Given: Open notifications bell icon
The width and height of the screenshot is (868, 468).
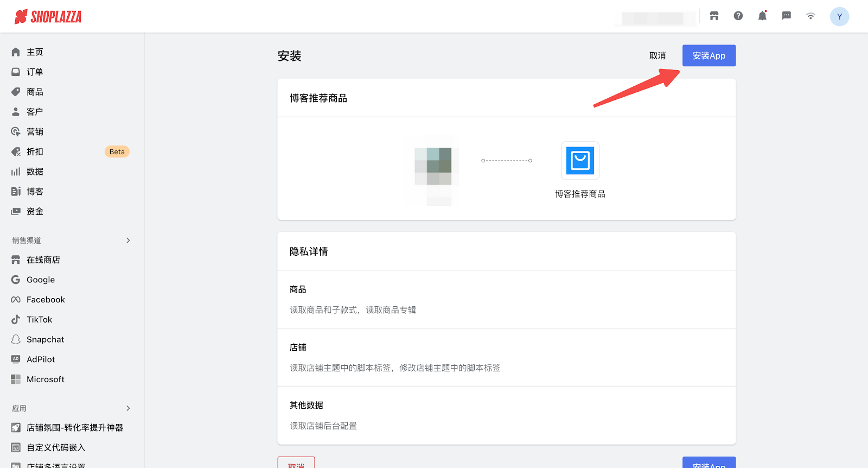Looking at the screenshot, I should click(762, 16).
